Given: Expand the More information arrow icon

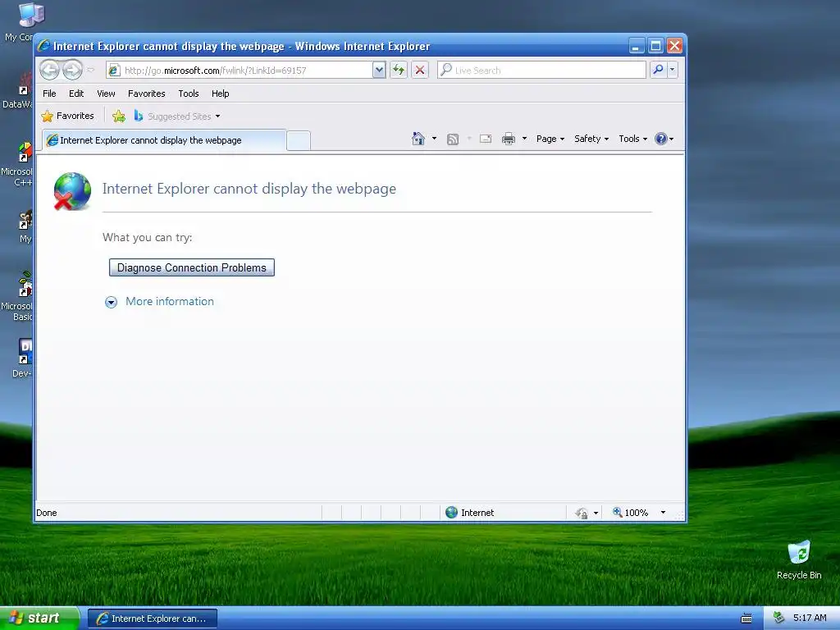Looking at the screenshot, I should coord(111,302).
